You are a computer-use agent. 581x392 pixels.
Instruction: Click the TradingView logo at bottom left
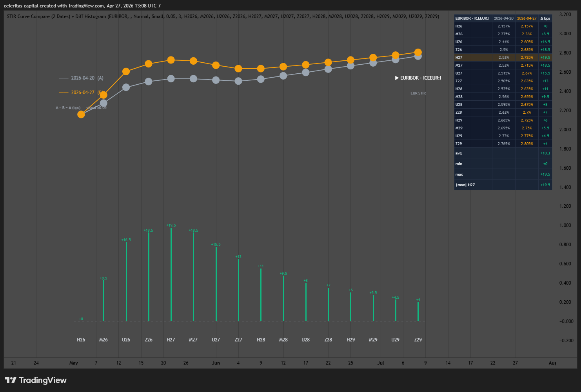(x=35, y=380)
